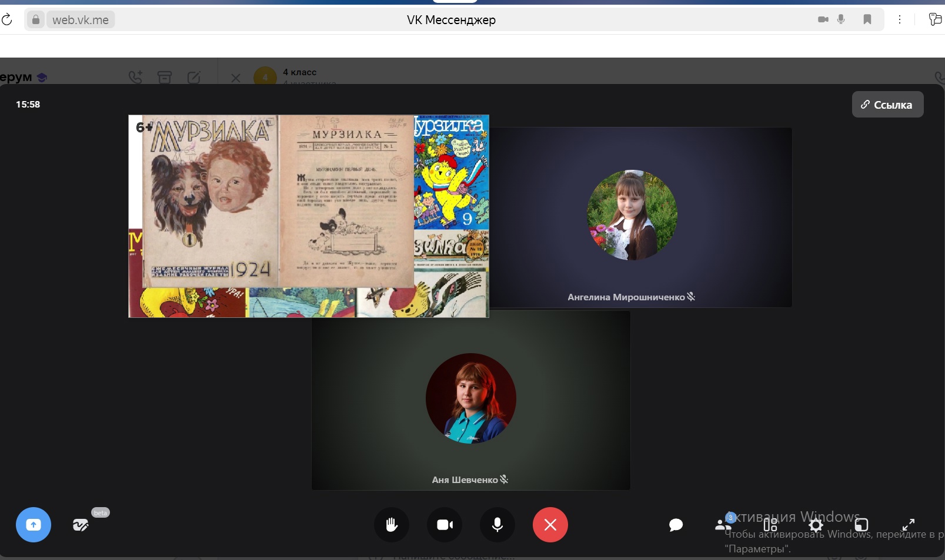
Task: Click the padlock site security icon
Action: 36,20
